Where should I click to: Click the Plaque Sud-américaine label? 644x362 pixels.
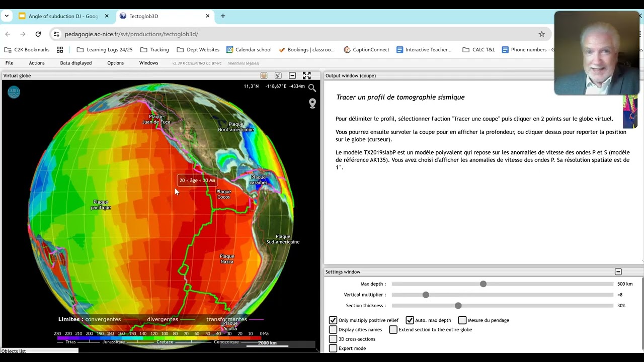283,239
